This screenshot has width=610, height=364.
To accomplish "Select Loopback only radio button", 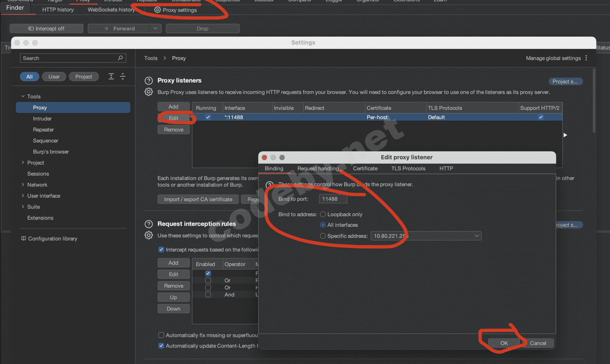I will [323, 214].
